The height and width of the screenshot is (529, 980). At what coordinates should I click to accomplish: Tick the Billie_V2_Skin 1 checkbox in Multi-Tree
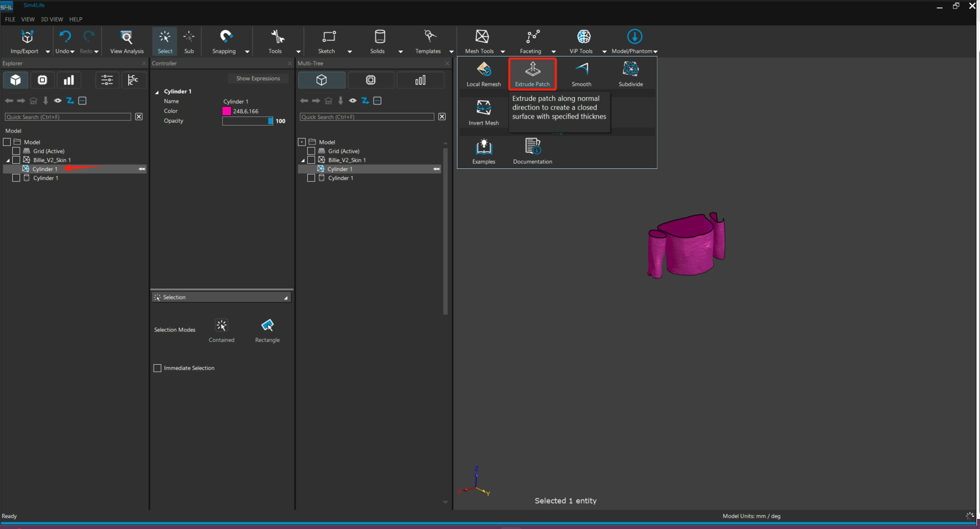coord(311,160)
